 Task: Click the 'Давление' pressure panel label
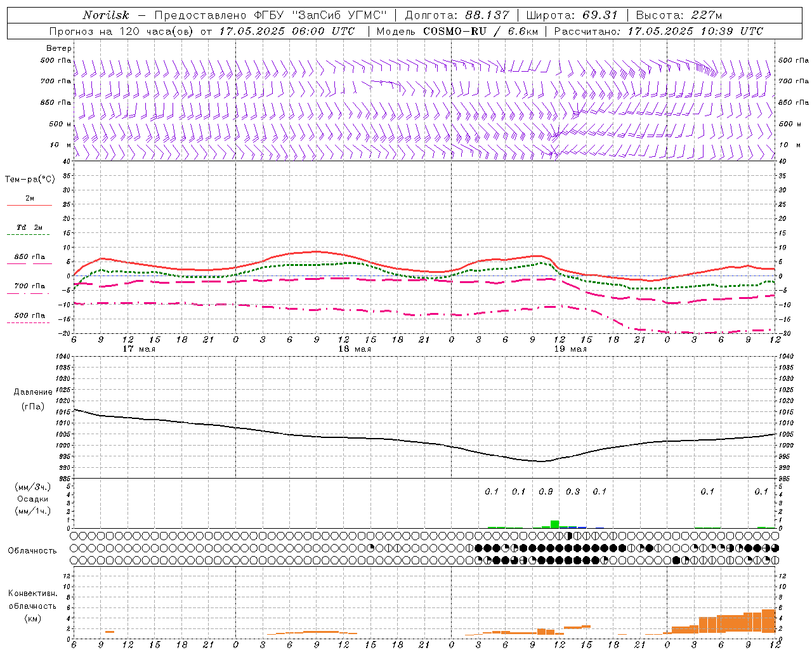[x=33, y=392]
